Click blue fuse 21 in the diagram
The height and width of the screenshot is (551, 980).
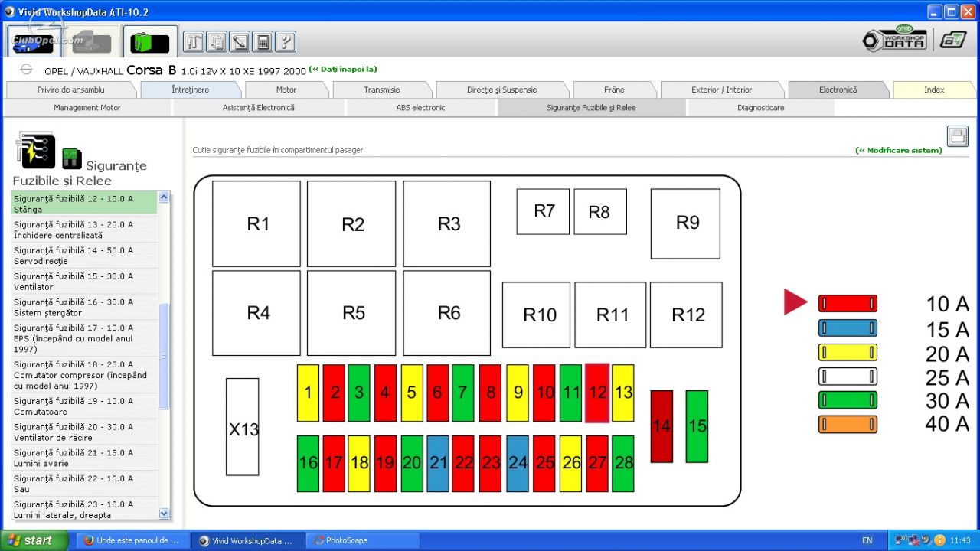click(438, 464)
